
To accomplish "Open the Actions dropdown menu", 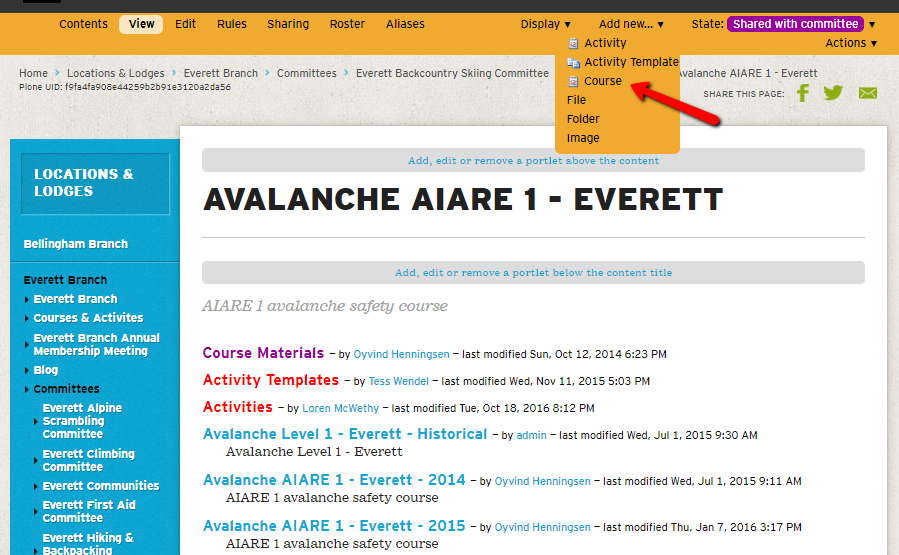I will click(x=850, y=43).
